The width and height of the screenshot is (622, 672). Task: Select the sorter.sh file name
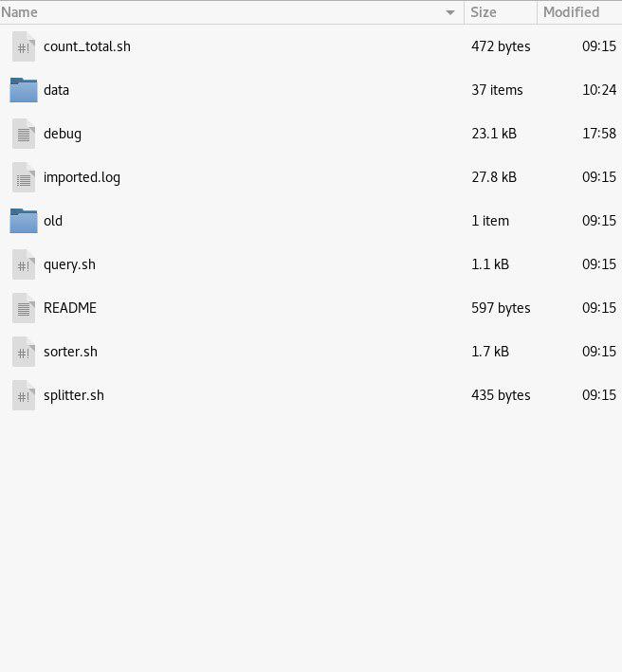click(x=70, y=352)
